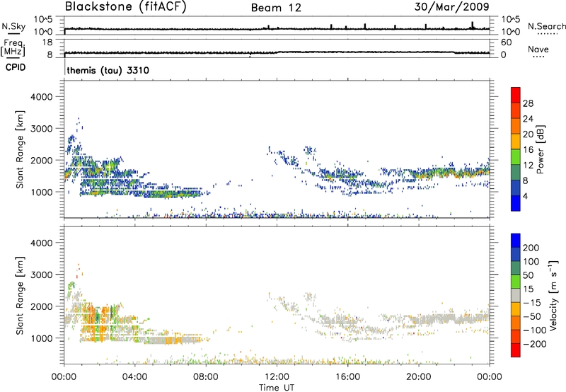Click the bright blue bottom swatch of Power colorbar
This screenshot has height=392, width=566.
point(516,203)
